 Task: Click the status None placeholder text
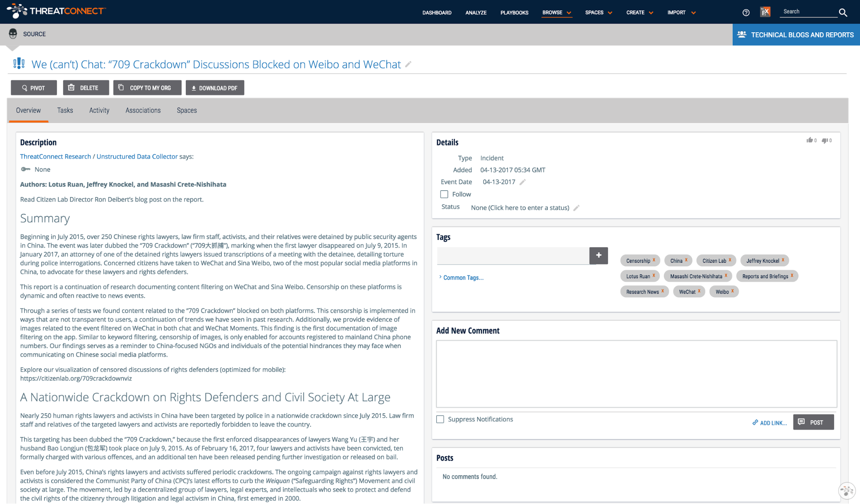pyautogui.click(x=520, y=208)
